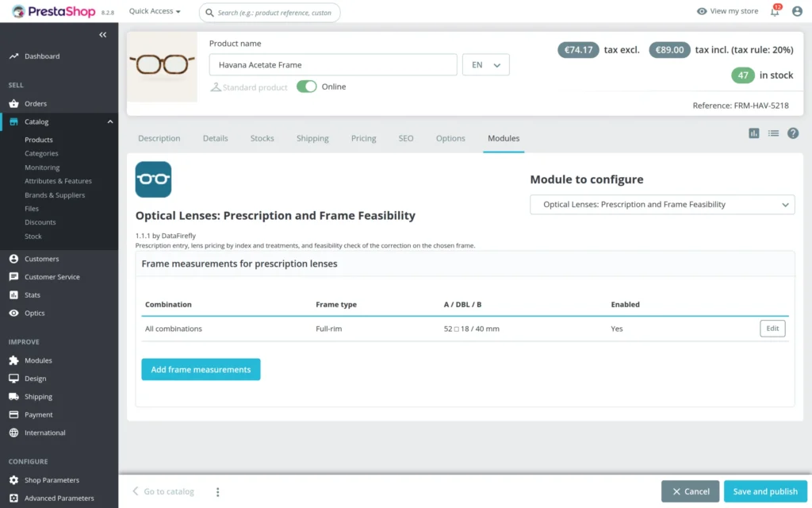Click the €74.17 tax excl. price badge
Screen dimensions: 812x508
(x=578, y=50)
